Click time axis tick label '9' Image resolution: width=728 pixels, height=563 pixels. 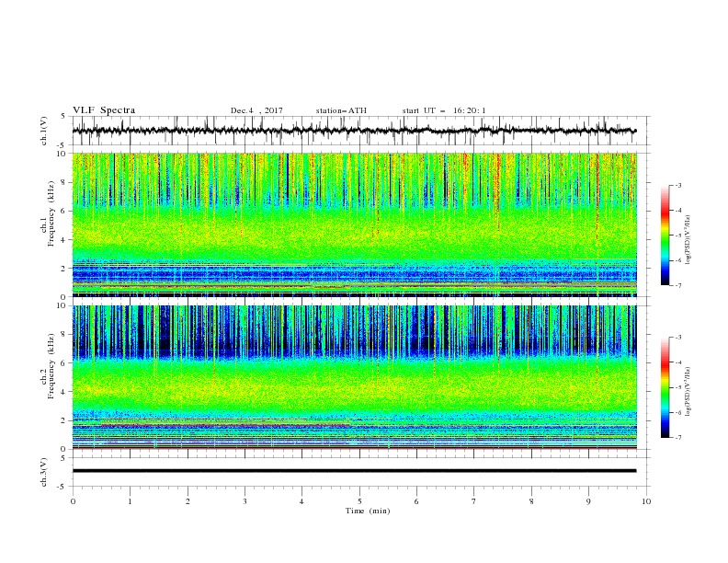coord(588,501)
